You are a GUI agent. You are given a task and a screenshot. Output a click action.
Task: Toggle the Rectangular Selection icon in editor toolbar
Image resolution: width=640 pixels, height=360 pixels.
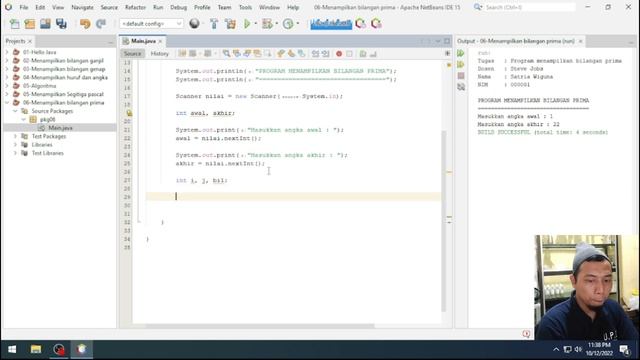click(x=267, y=54)
